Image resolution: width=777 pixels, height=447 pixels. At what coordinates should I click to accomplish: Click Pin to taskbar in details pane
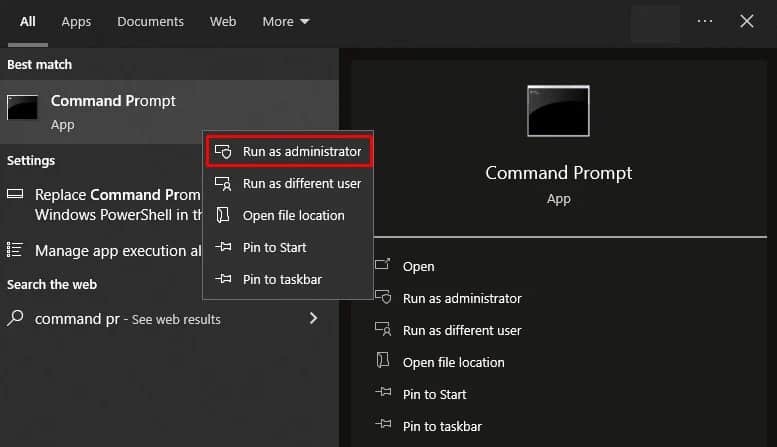[442, 427]
